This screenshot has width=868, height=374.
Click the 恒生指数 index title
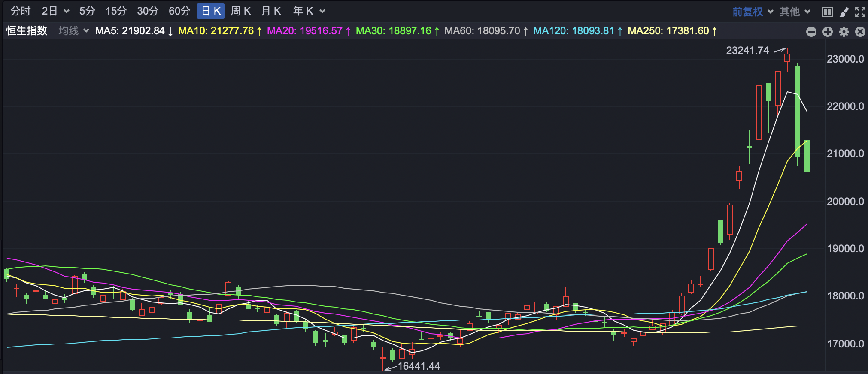click(x=27, y=31)
